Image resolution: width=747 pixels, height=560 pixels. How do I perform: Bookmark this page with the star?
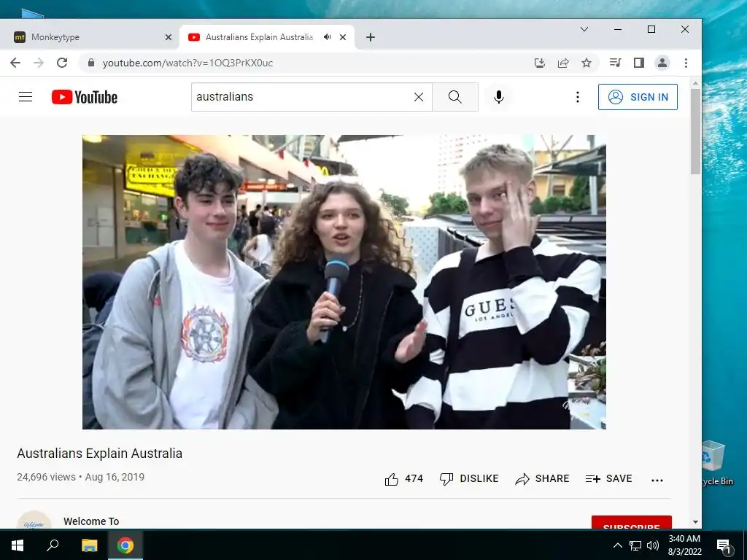tap(587, 63)
